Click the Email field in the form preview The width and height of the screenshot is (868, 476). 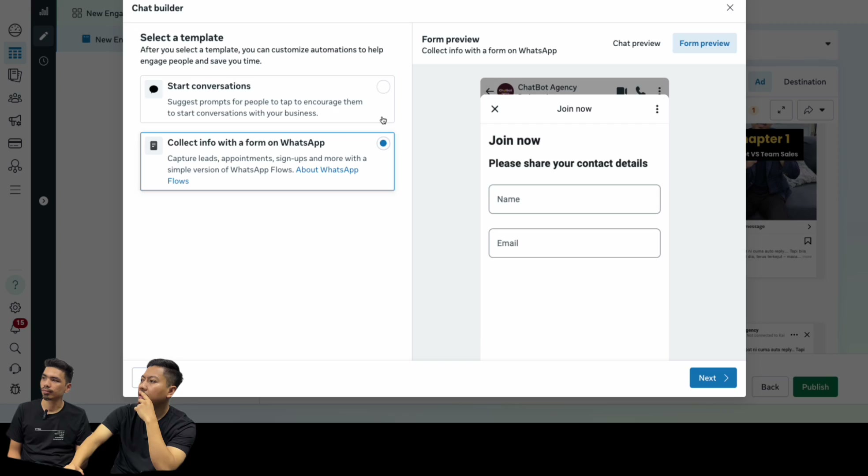(574, 243)
